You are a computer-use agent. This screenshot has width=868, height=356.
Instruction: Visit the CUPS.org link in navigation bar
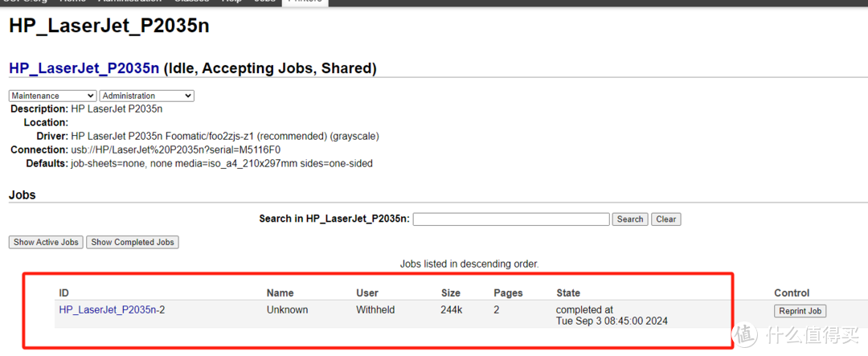[x=24, y=2]
